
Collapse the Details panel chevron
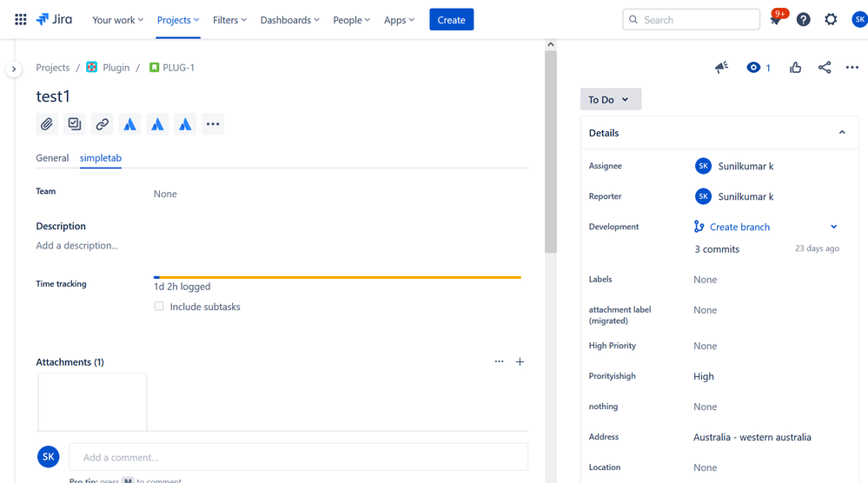(x=842, y=132)
